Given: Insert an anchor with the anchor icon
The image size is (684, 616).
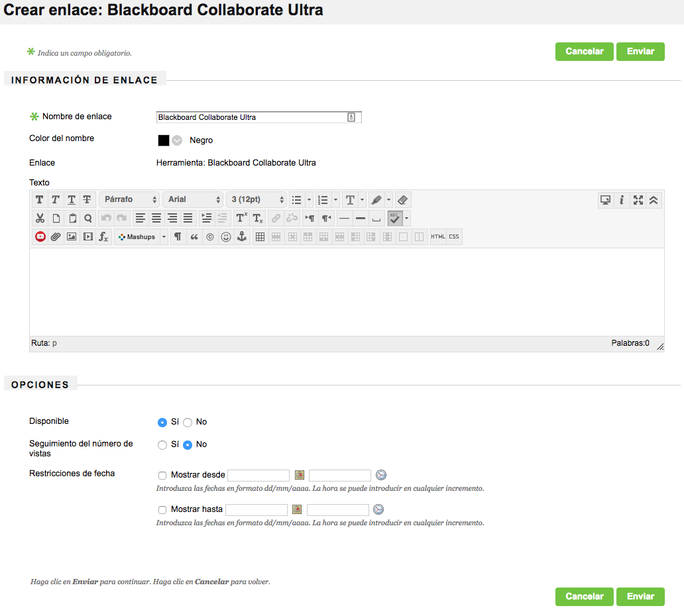Looking at the screenshot, I should click(x=242, y=236).
